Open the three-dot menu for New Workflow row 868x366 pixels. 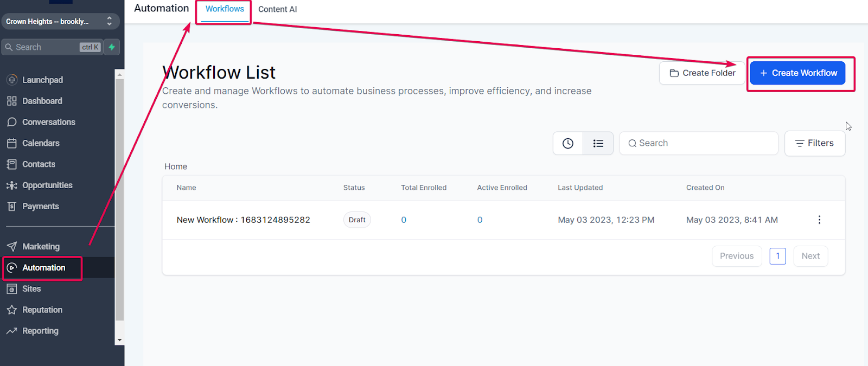coord(819,220)
